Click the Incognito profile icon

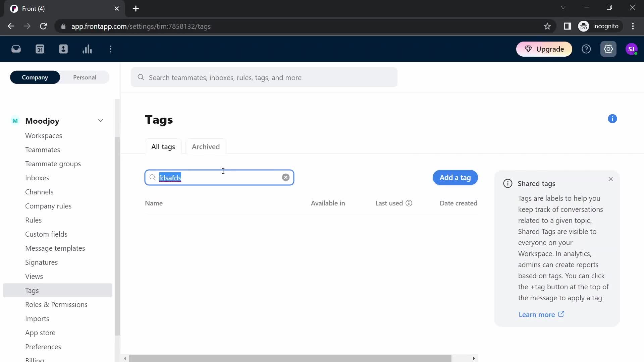click(x=584, y=26)
